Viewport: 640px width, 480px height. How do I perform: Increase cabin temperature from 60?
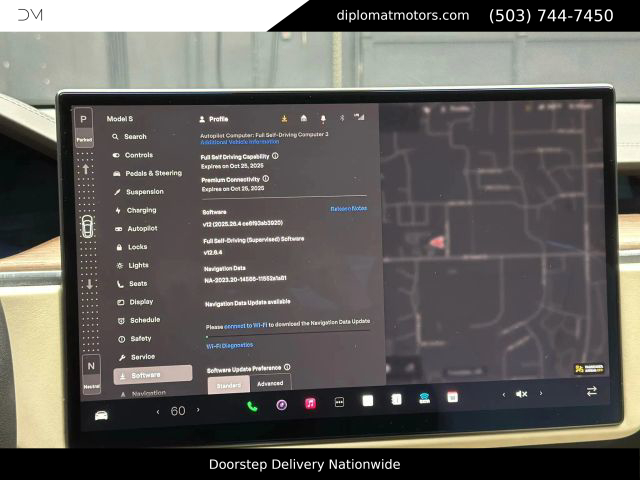(198, 410)
